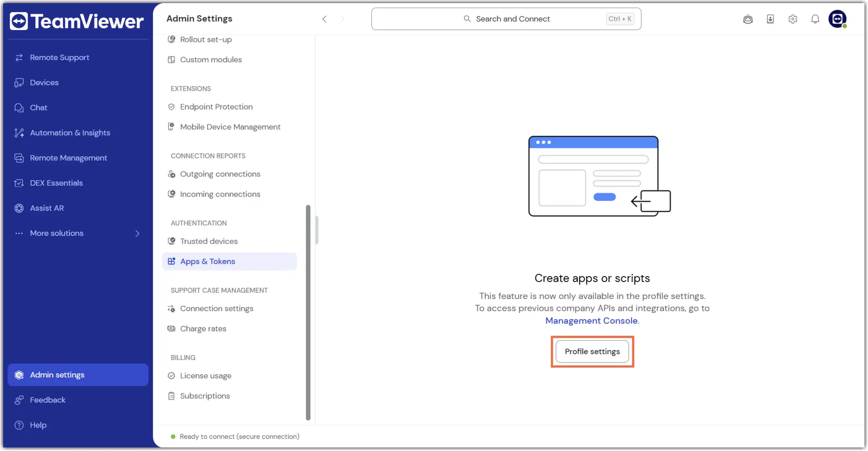Click the Endpoint Protection shield icon
Viewport: 868px width, 451px height.
point(172,107)
